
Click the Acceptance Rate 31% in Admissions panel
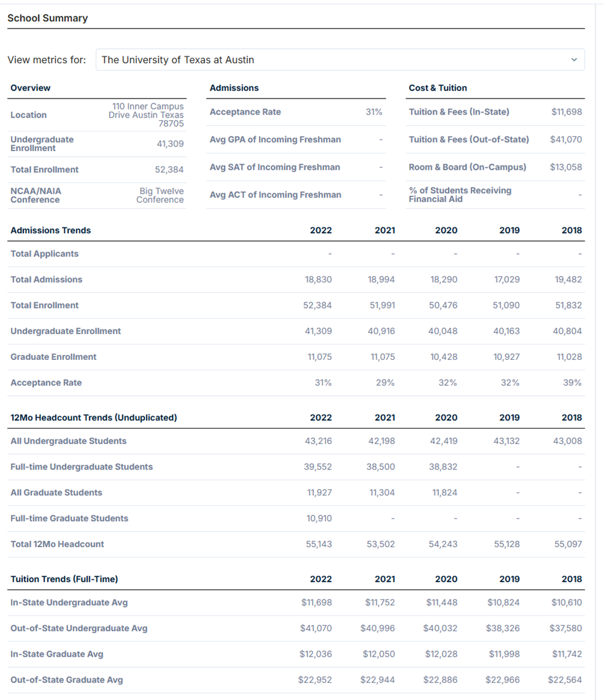374,112
